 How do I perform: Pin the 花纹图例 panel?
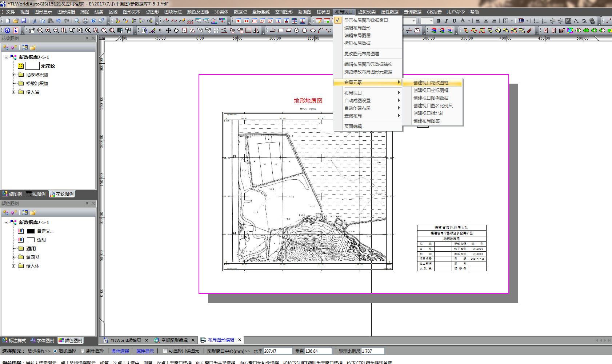pos(87,39)
